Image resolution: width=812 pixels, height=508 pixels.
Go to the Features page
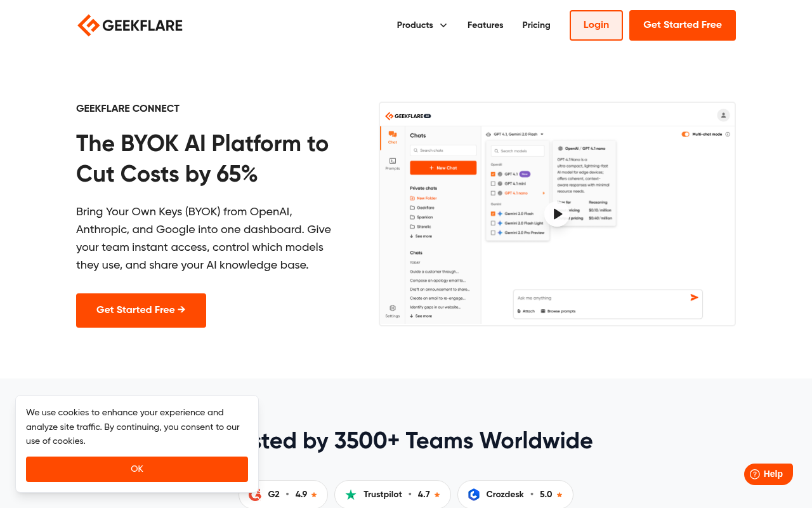tap(485, 25)
